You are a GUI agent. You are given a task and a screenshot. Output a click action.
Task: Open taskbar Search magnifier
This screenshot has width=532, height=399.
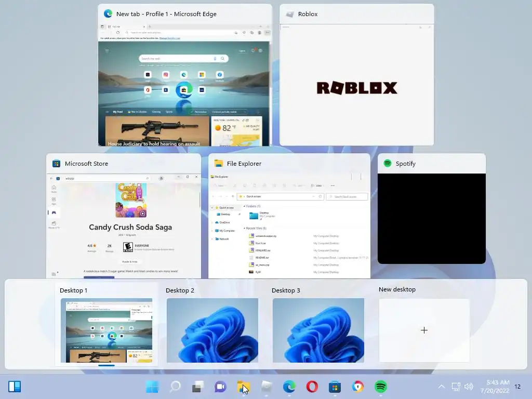[x=175, y=387]
